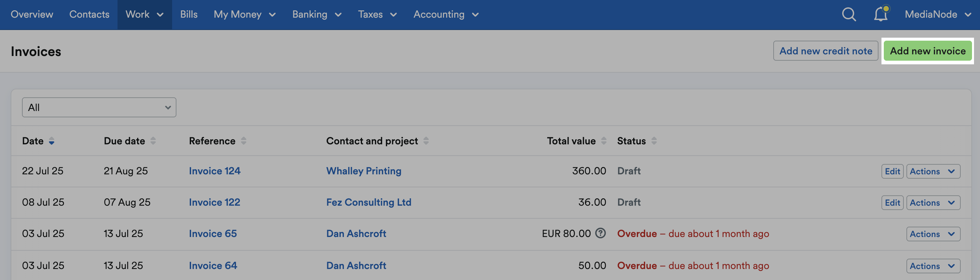Sort the Total value column
980x280 pixels.
coord(604,141)
